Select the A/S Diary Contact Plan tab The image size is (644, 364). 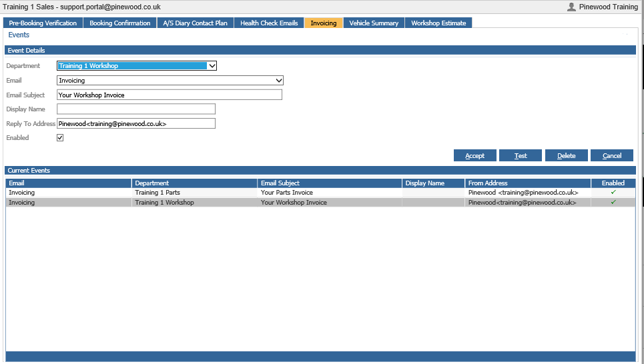click(195, 23)
